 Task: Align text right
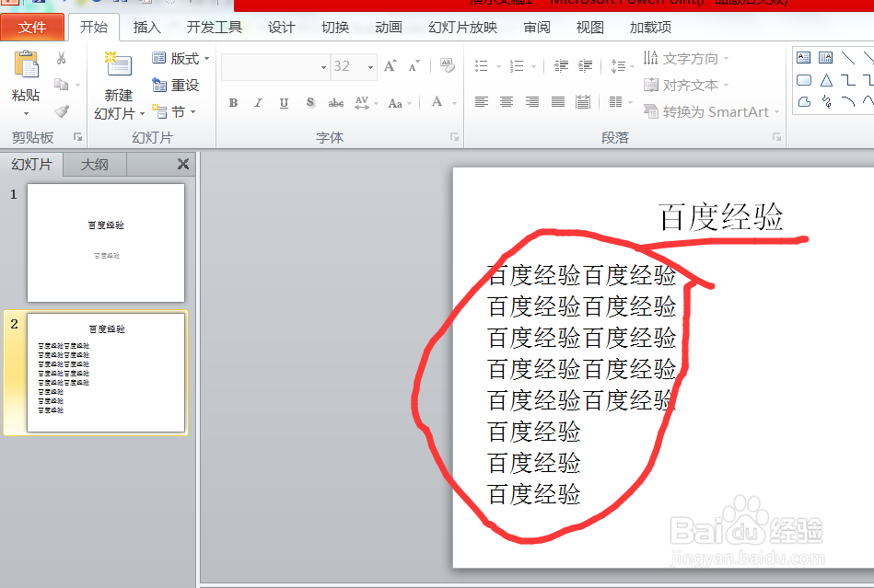click(532, 102)
